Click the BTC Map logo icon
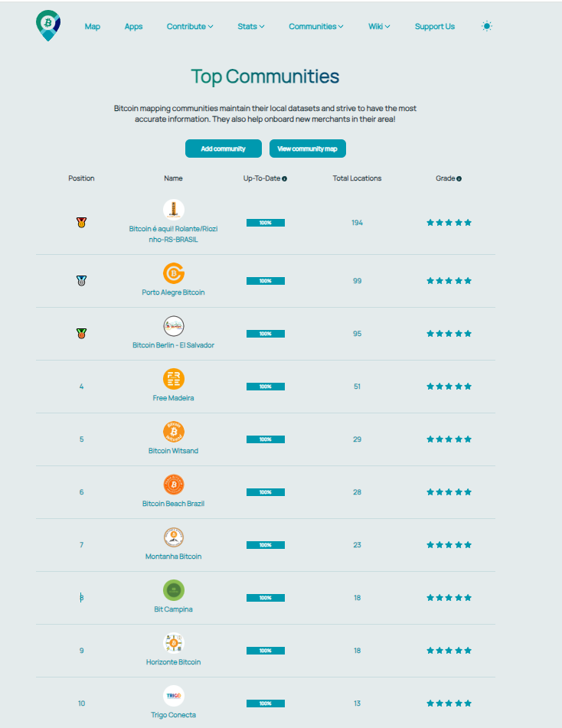 tap(48, 25)
